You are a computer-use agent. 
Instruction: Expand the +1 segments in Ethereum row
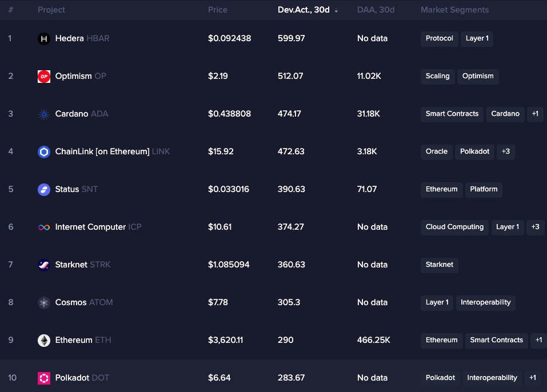tap(538, 340)
